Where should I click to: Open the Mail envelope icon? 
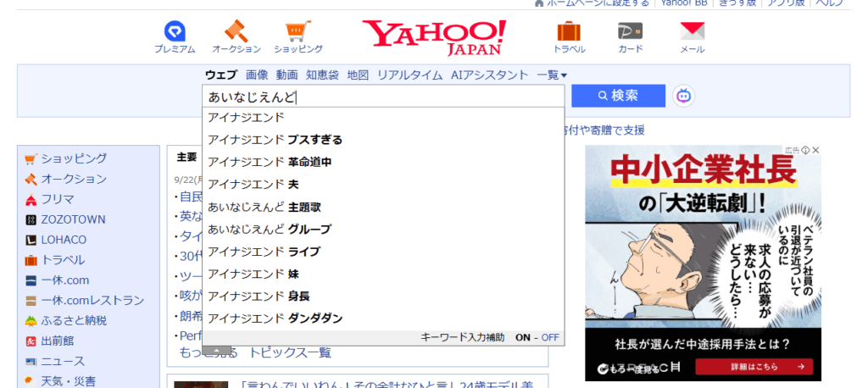point(693,32)
